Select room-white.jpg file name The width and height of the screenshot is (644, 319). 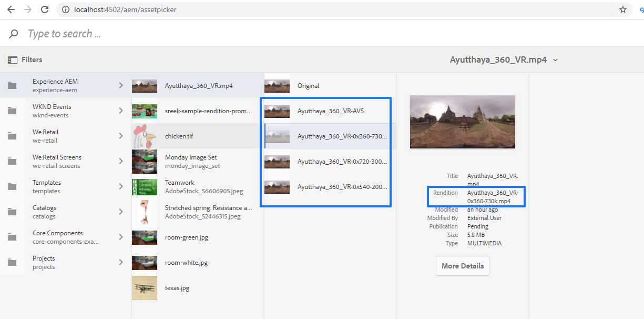point(186,263)
